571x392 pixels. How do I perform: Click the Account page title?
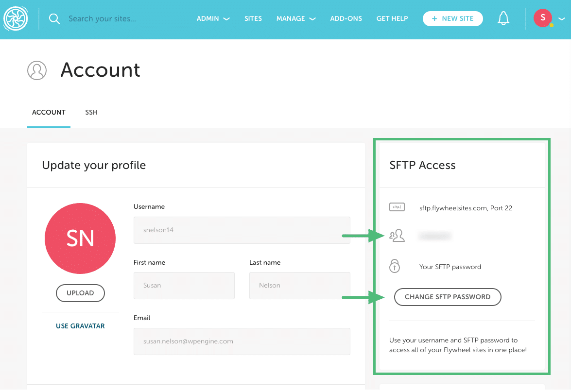pos(100,70)
